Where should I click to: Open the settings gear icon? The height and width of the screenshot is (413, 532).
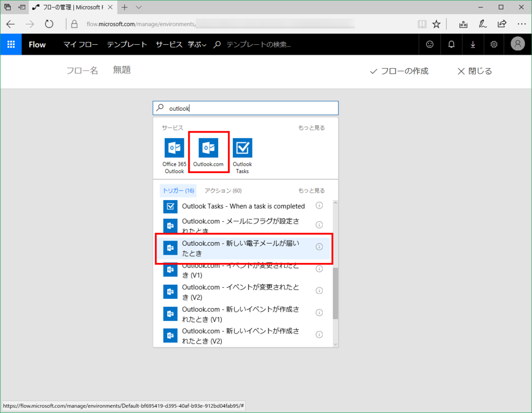pos(494,45)
